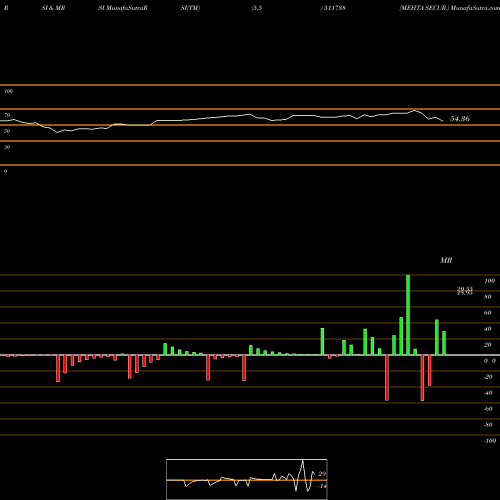Click the RSI current value 54.36
Image resolution: width=500 pixels, height=500 pixels.
[x=460, y=119]
